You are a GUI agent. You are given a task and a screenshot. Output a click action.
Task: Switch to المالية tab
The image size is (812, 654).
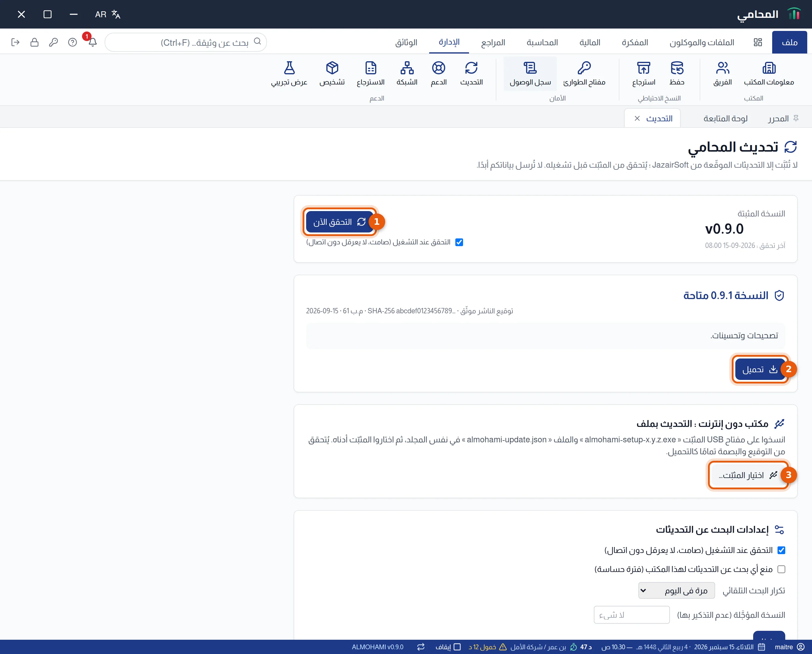[x=589, y=42]
